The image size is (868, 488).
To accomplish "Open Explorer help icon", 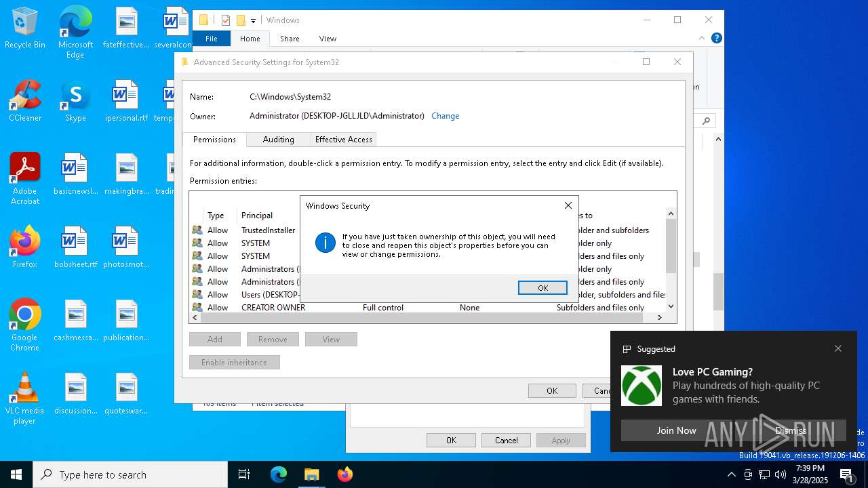I will 717,39.
